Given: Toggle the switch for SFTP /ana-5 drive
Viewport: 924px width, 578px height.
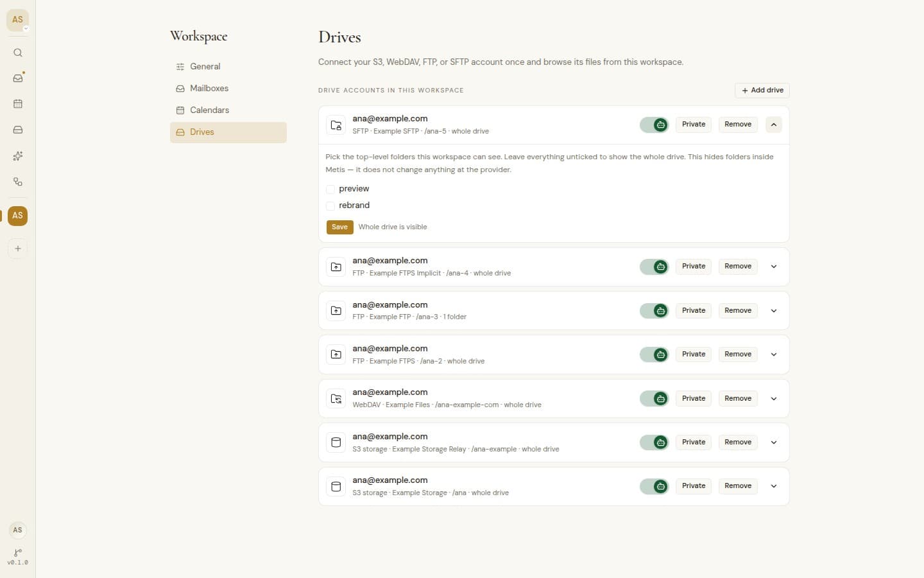Looking at the screenshot, I should [x=654, y=125].
